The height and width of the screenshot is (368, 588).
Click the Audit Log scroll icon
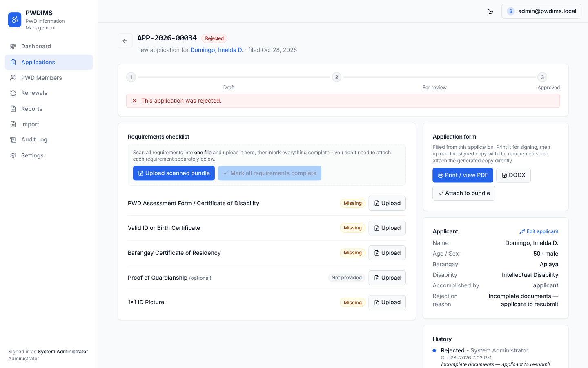tap(13, 140)
